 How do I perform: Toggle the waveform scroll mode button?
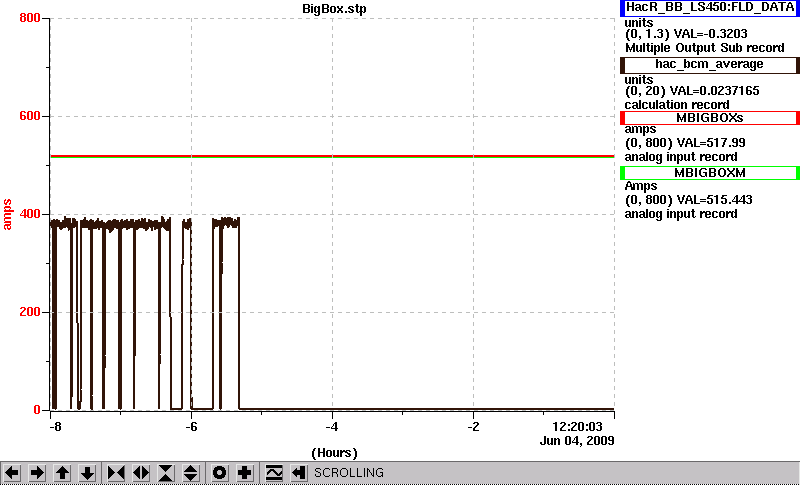point(274,473)
